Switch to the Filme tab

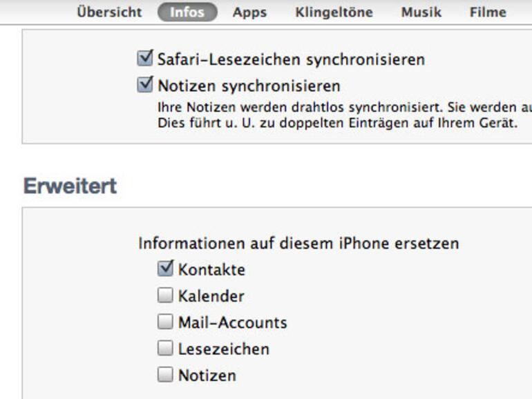[x=488, y=12]
